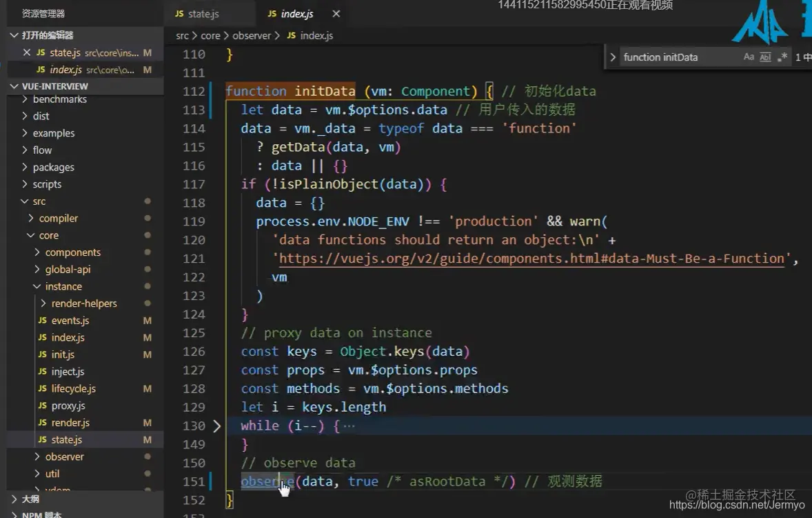The height and width of the screenshot is (518, 812).
Task: Close the index.js editor tab
Action: 336,14
